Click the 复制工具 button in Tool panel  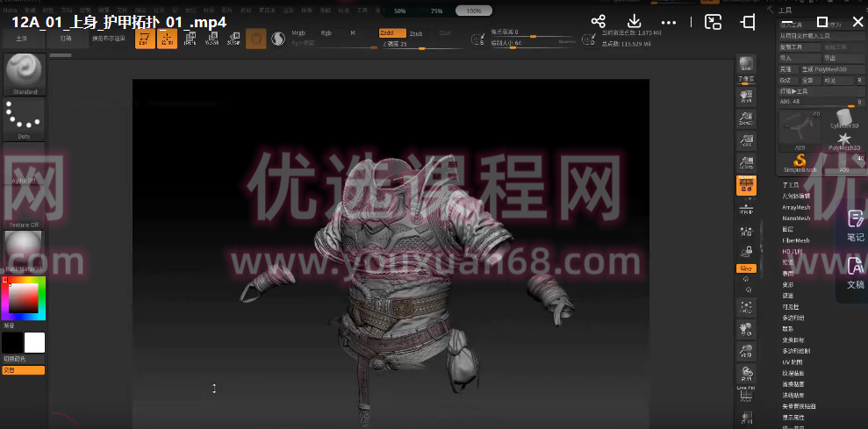click(x=800, y=47)
